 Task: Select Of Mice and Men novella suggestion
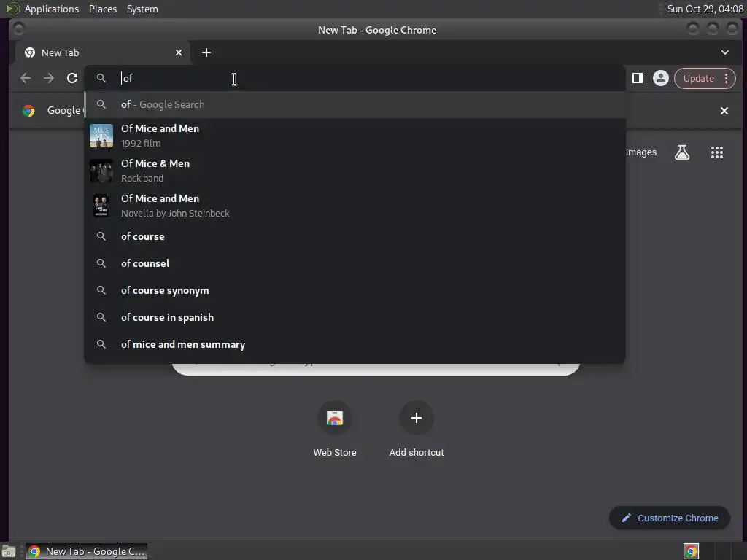(x=355, y=206)
